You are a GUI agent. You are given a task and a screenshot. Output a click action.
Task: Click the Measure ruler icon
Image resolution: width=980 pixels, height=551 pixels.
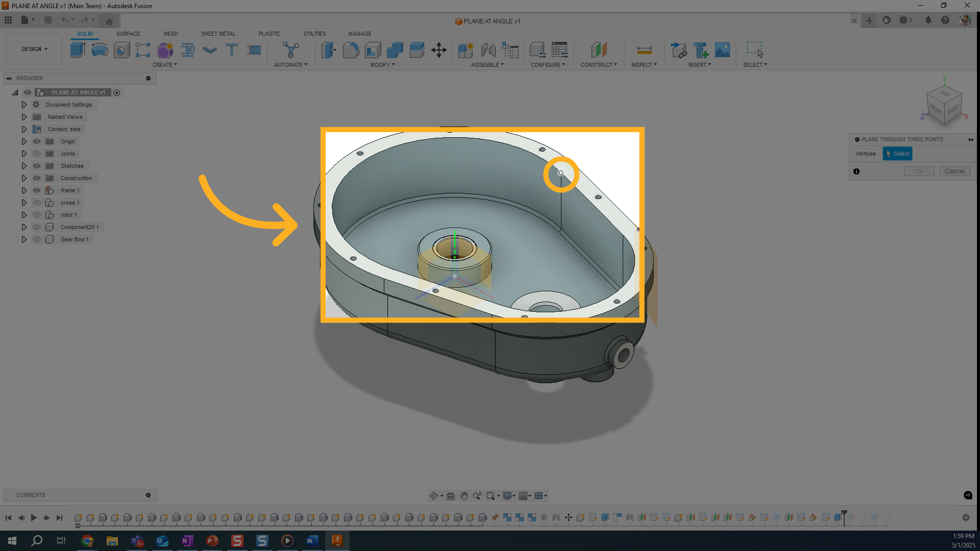click(645, 49)
